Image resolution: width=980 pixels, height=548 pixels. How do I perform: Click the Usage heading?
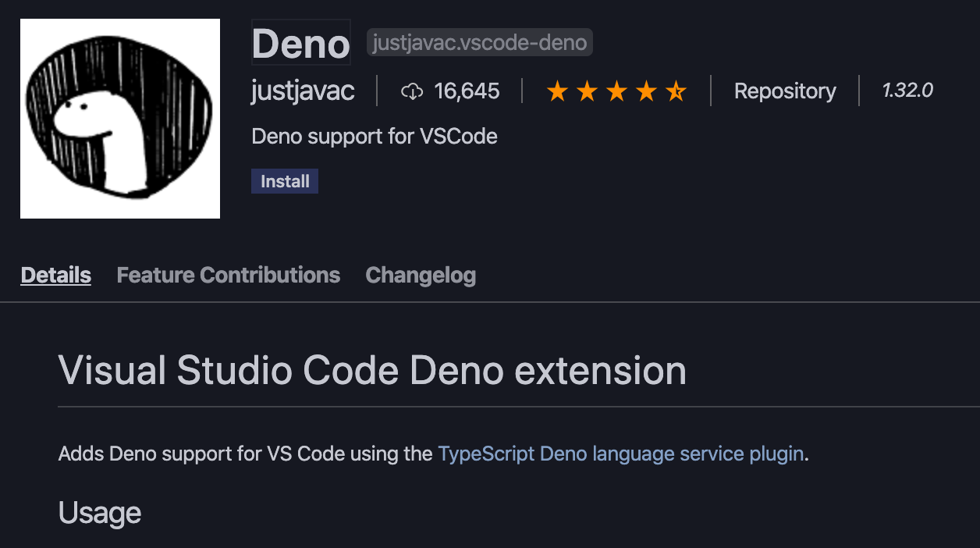pos(100,513)
